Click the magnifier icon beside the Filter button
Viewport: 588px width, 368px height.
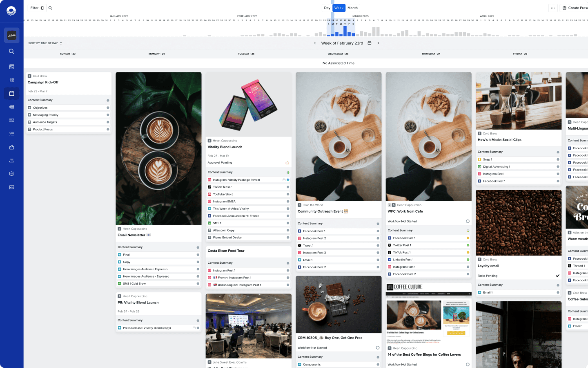pyautogui.click(x=50, y=8)
